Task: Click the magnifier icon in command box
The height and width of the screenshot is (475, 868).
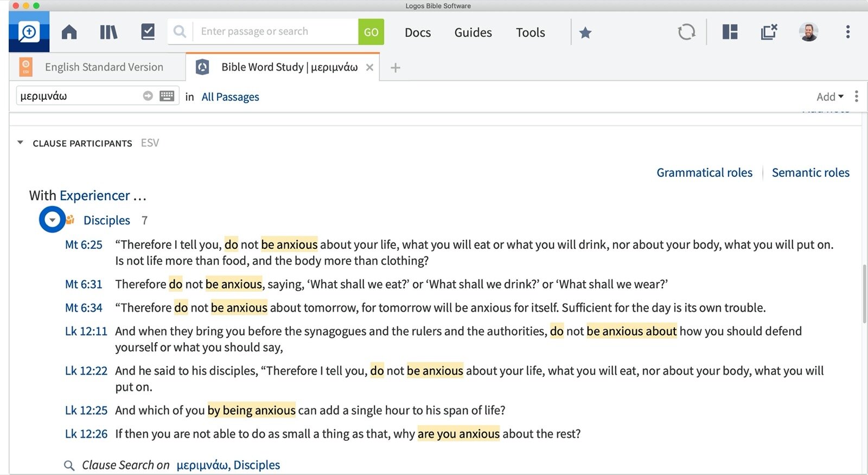Action: [180, 31]
